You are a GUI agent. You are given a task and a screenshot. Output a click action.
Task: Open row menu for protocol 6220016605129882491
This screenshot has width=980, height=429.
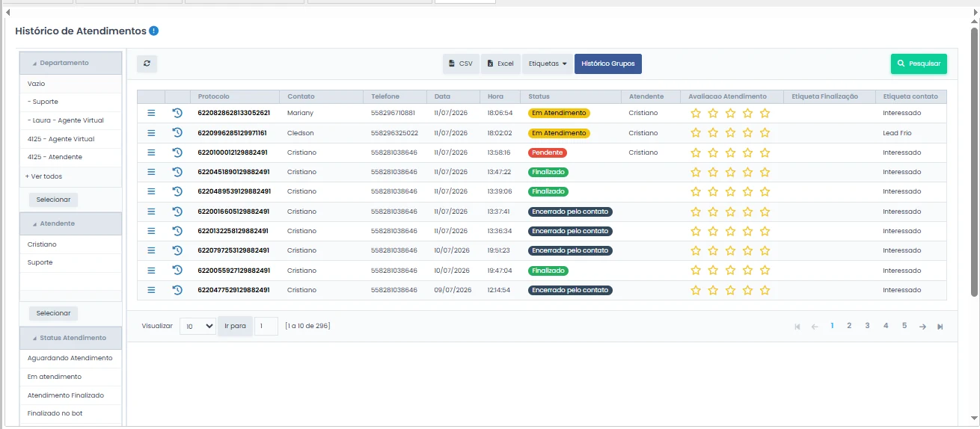[x=151, y=212]
